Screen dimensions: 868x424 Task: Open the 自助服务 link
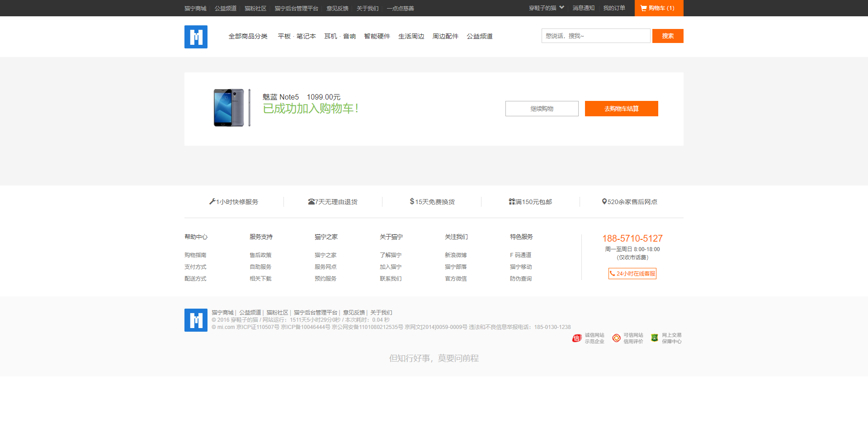click(260, 267)
